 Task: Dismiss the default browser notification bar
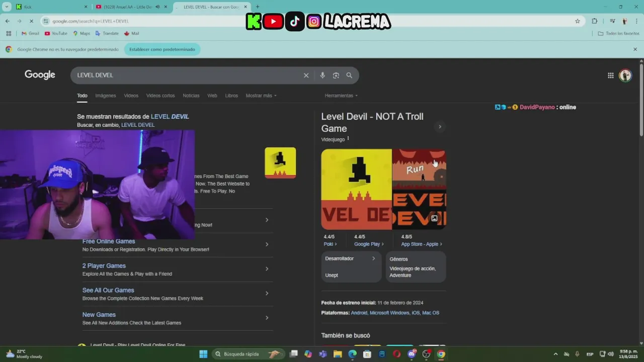(635, 49)
